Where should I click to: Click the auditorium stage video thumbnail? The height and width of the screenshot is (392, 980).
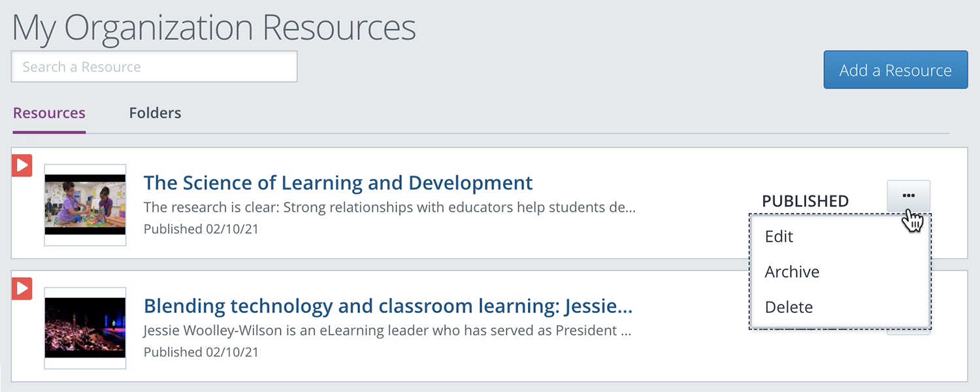coord(85,328)
